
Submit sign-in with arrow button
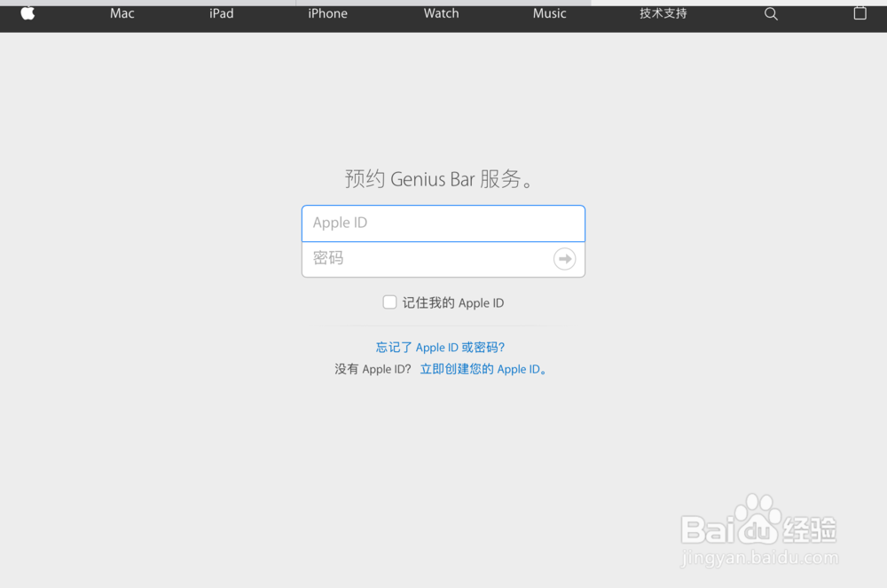(x=564, y=259)
